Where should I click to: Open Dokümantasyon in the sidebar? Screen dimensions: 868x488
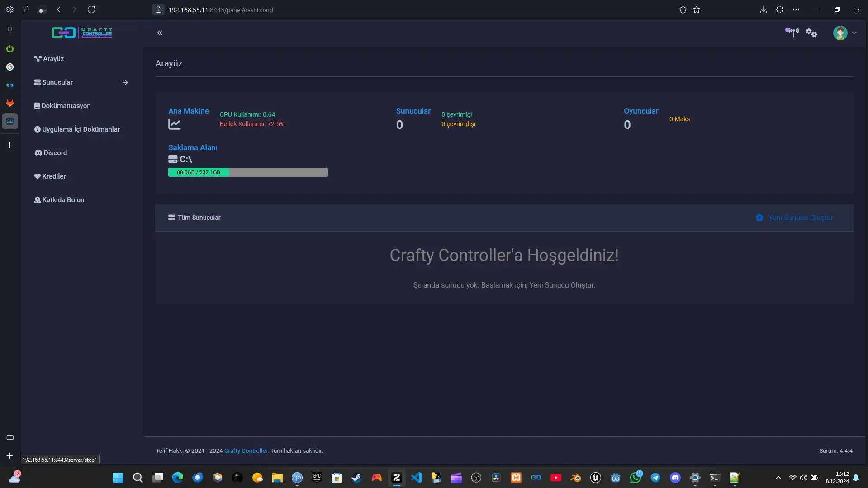[x=62, y=106]
